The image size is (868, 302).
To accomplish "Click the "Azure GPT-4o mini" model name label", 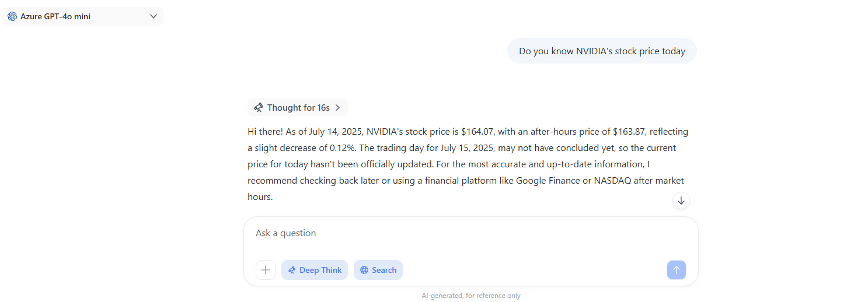I will tap(55, 16).
